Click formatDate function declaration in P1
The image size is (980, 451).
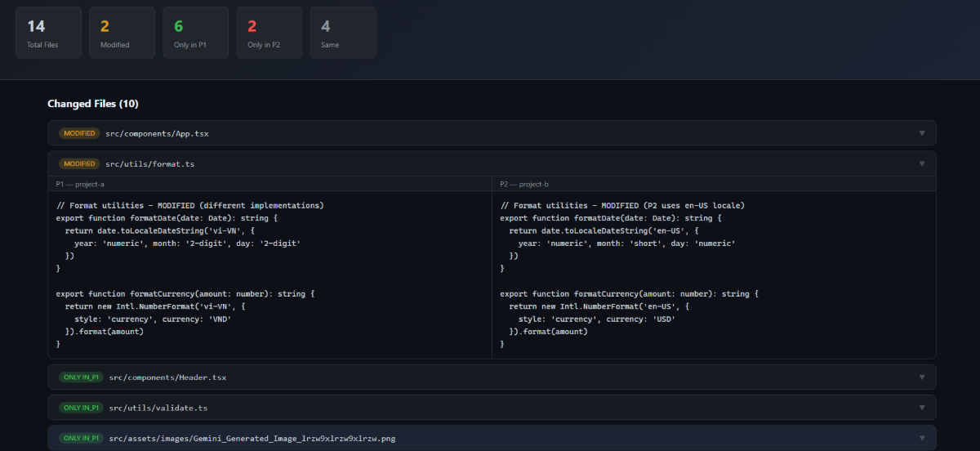point(167,218)
